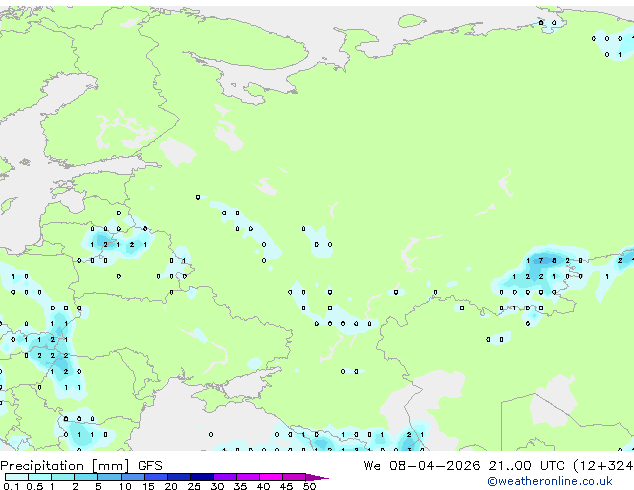Click the 30–35 mm violet legend swatch
Screen dimensions: 634x490
[x=225, y=477]
